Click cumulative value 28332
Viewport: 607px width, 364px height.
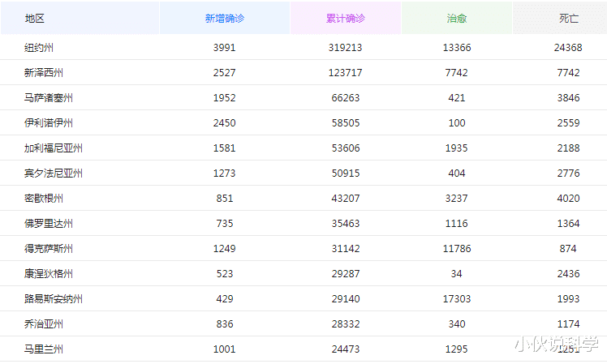click(x=346, y=324)
